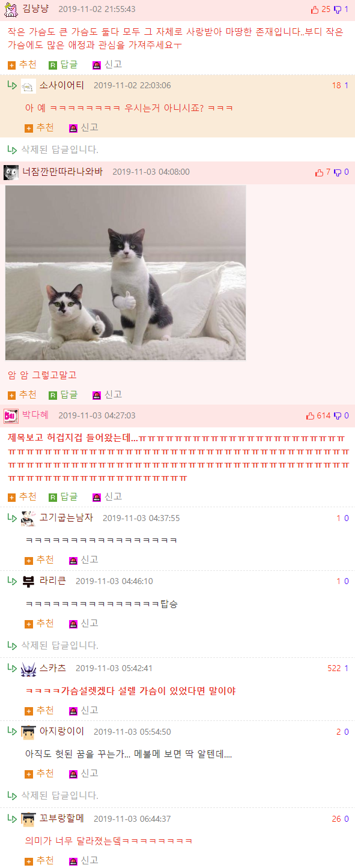Click 김냥냥's profile avatar
This screenshot has height=868, width=355.
pyautogui.click(x=11, y=9)
